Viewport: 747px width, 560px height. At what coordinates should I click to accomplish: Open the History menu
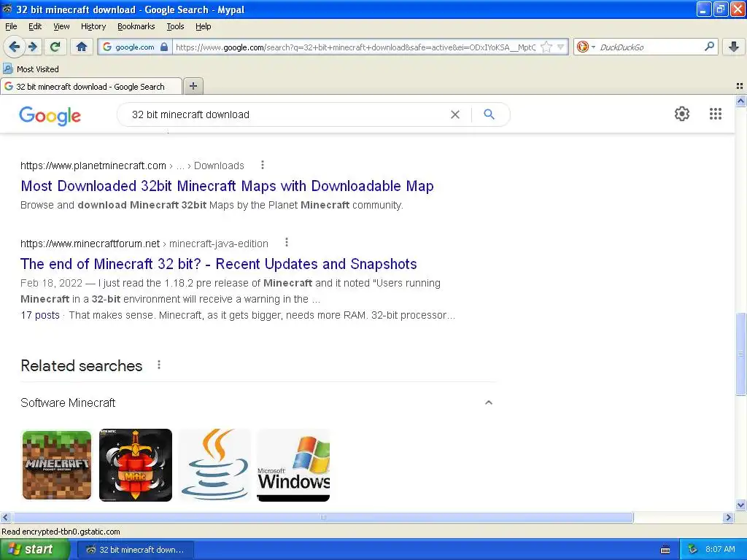pos(93,26)
